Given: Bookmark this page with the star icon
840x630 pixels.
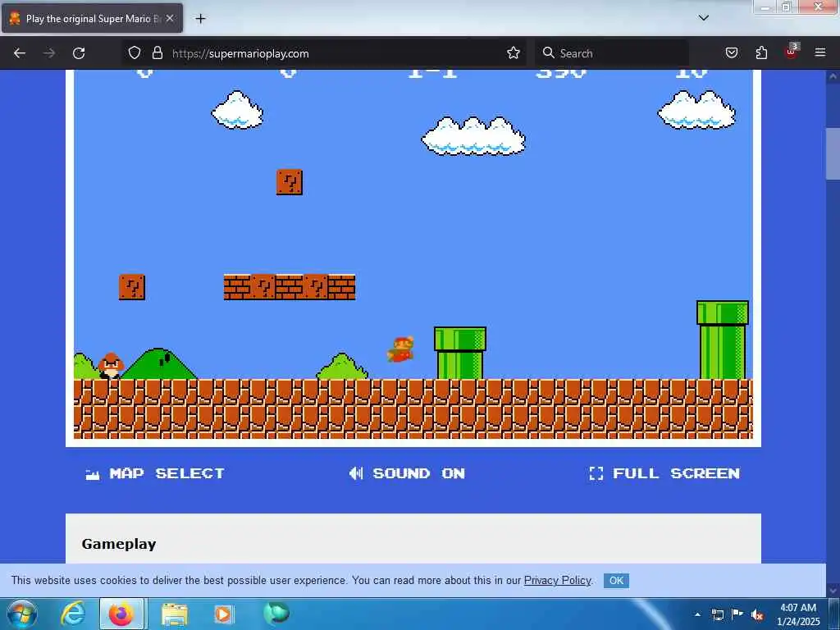Looking at the screenshot, I should [x=514, y=53].
